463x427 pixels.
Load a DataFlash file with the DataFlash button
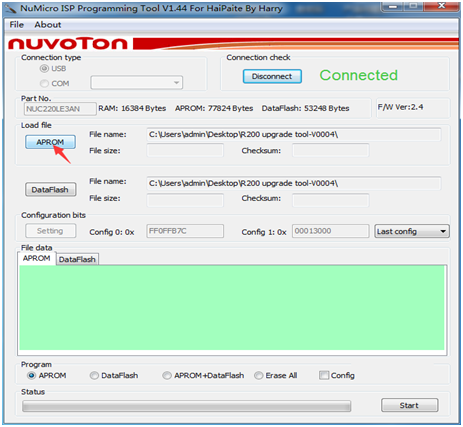pos(50,190)
